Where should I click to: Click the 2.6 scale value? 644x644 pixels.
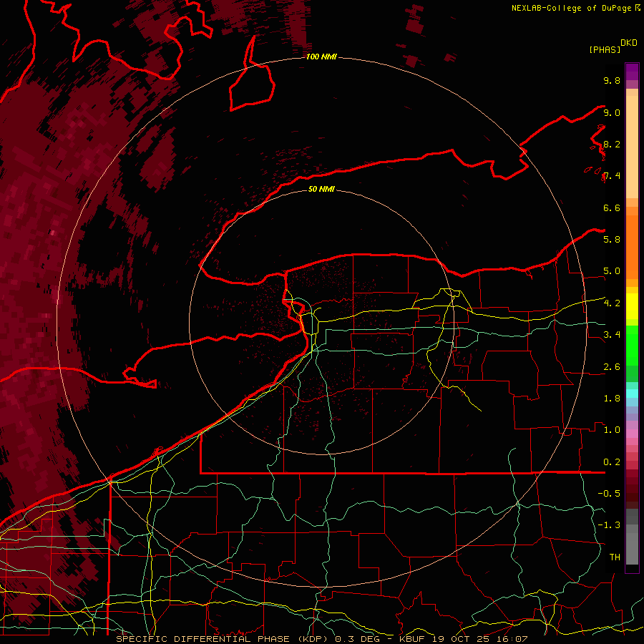coord(612,366)
